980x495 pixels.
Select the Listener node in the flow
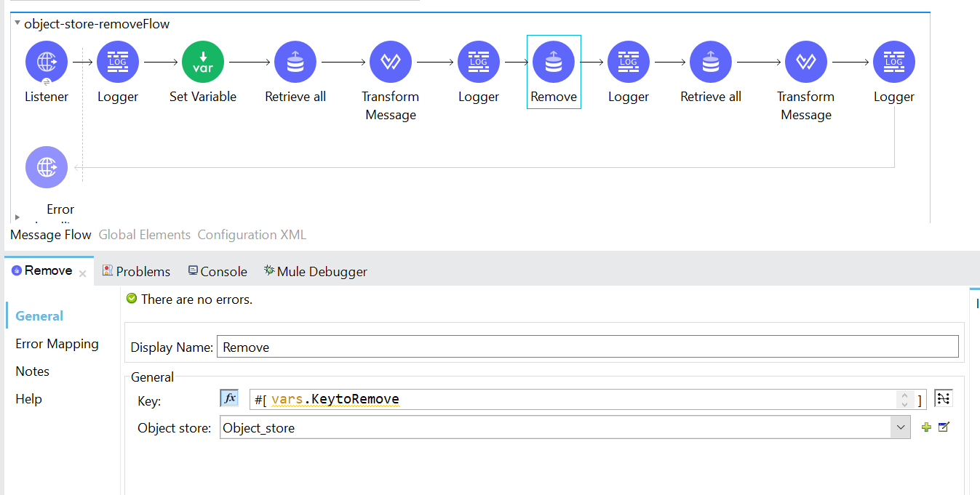(47, 63)
